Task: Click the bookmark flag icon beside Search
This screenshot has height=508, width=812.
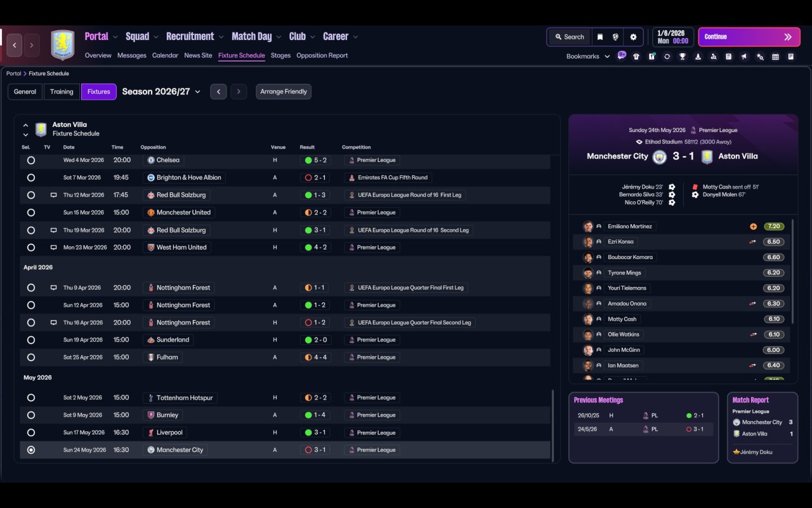Action: click(599, 37)
